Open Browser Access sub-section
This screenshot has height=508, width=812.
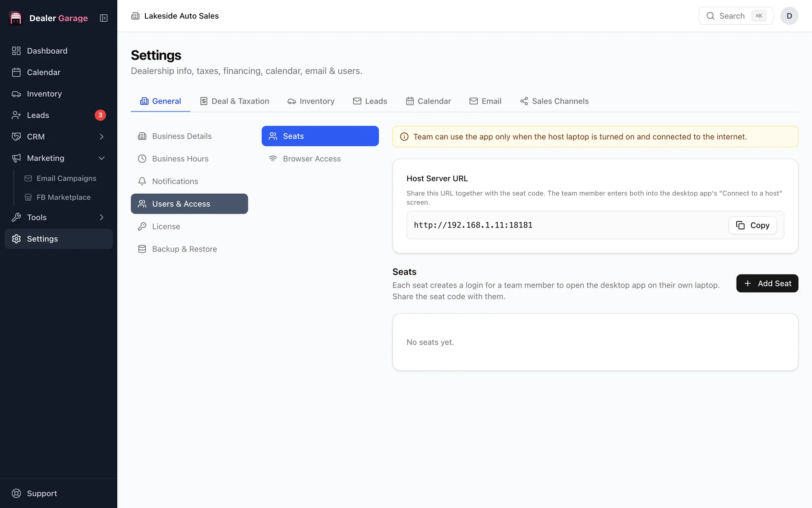pyautogui.click(x=320, y=158)
